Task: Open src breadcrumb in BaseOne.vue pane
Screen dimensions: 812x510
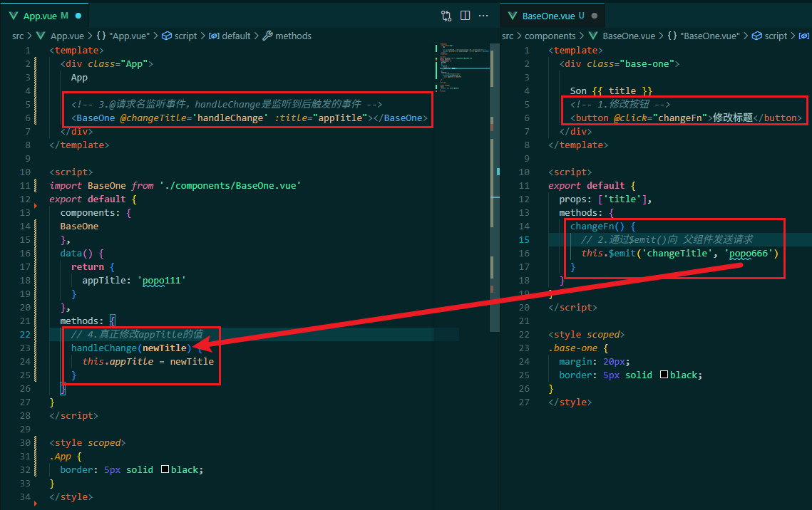Action: 508,36
